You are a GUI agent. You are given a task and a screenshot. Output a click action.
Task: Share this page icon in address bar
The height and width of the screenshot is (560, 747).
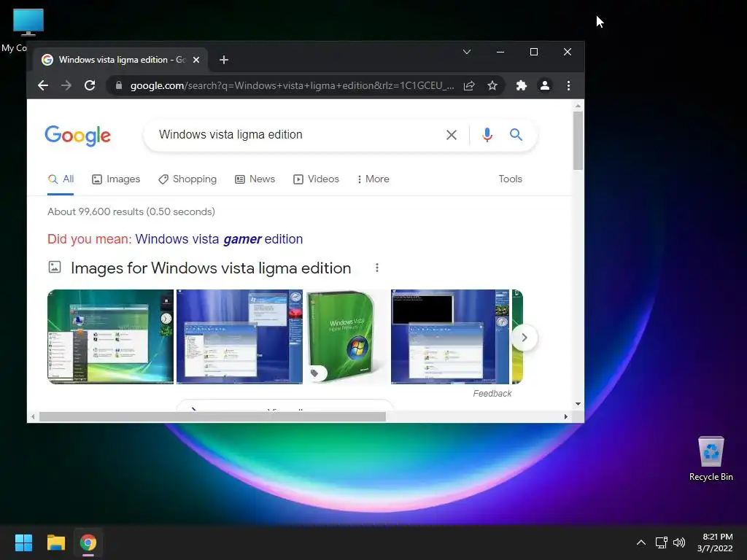click(469, 86)
